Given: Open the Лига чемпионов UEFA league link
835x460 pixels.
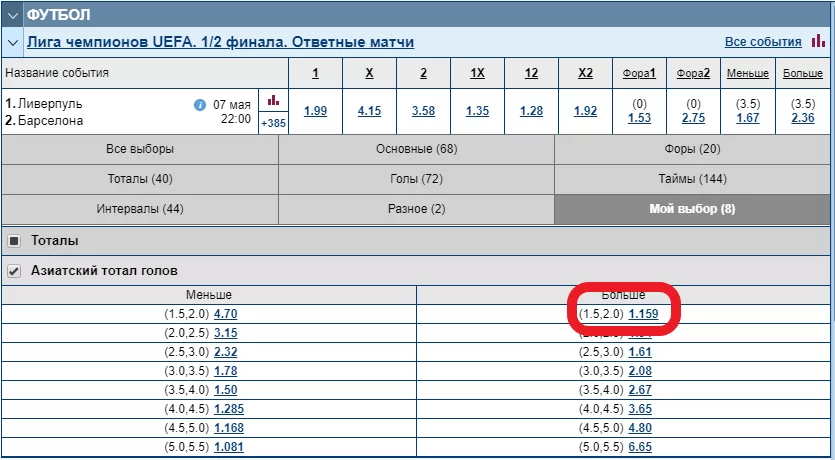Looking at the screenshot, I should click(x=220, y=42).
